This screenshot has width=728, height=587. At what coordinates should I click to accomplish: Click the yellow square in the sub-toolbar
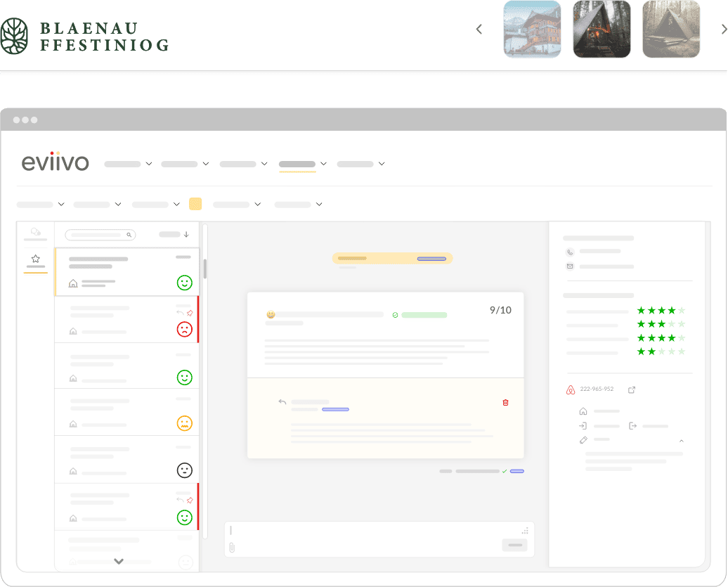[x=195, y=204]
